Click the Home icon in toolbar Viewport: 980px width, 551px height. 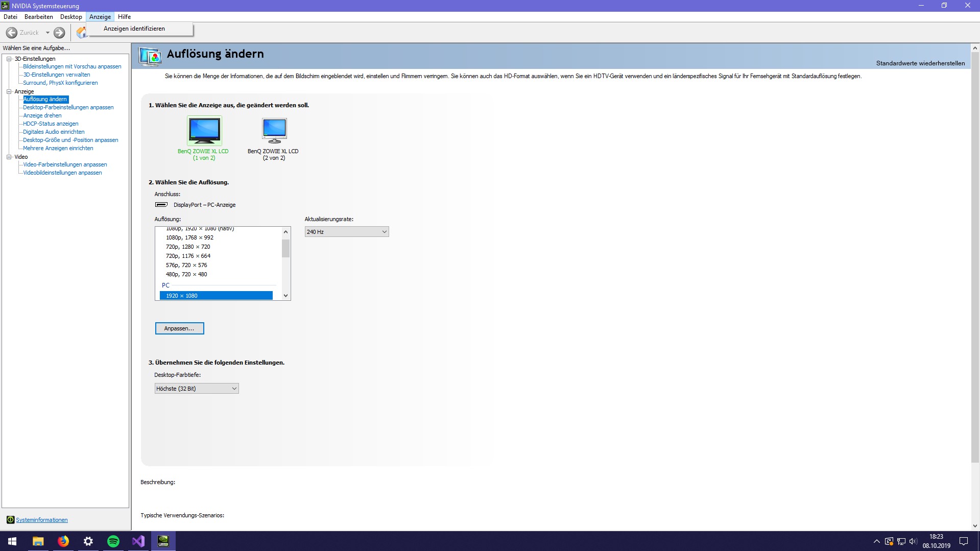point(82,33)
